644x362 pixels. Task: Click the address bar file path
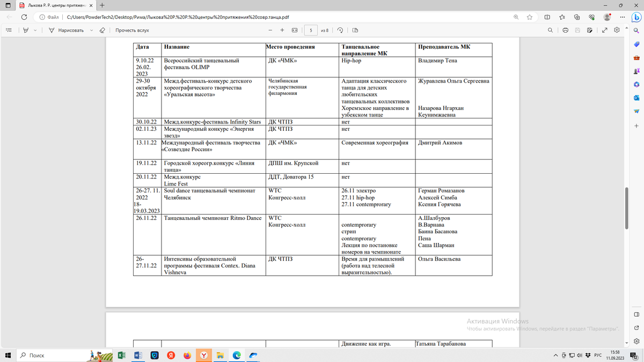178,17
